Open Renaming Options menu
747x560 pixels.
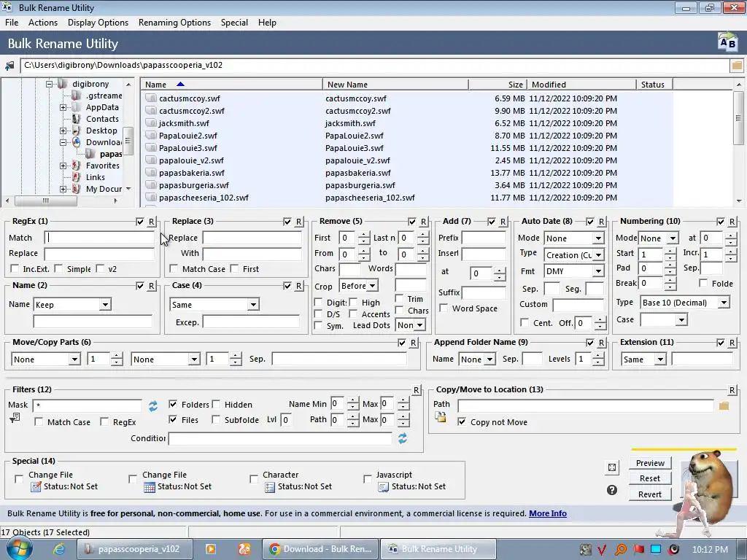[174, 23]
